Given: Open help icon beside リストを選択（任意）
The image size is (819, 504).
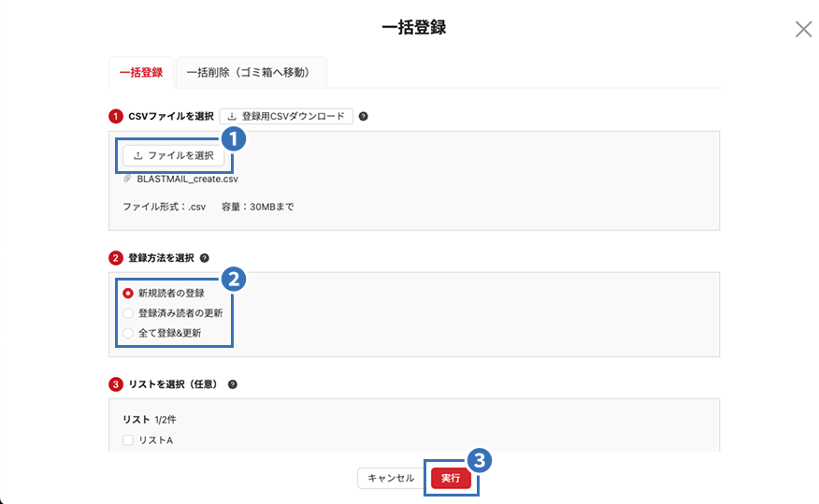Looking at the screenshot, I should [x=233, y=384].
